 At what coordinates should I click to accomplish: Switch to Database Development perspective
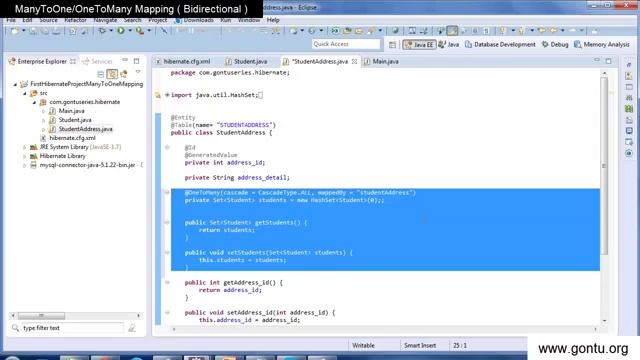[500, 44]
